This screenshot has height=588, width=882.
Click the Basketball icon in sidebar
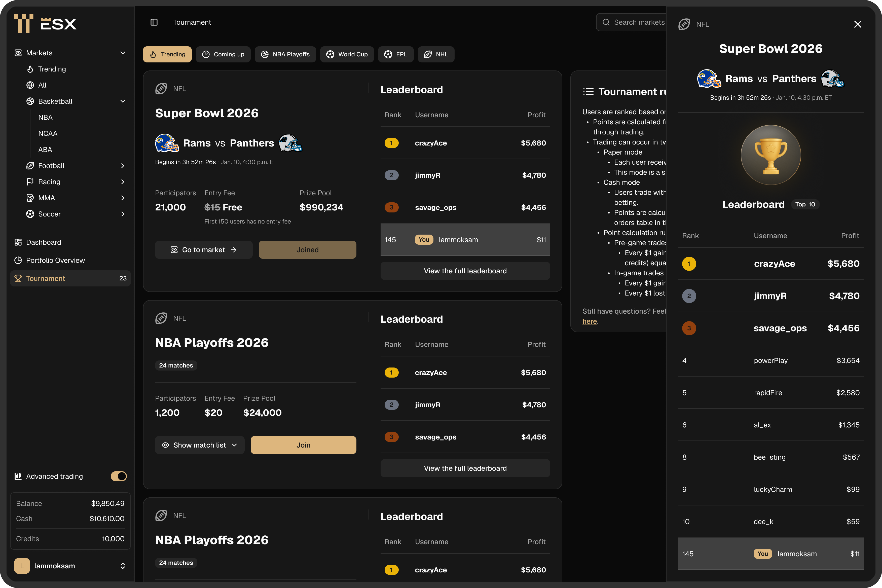pyautogui.click(x=30, y=101)
